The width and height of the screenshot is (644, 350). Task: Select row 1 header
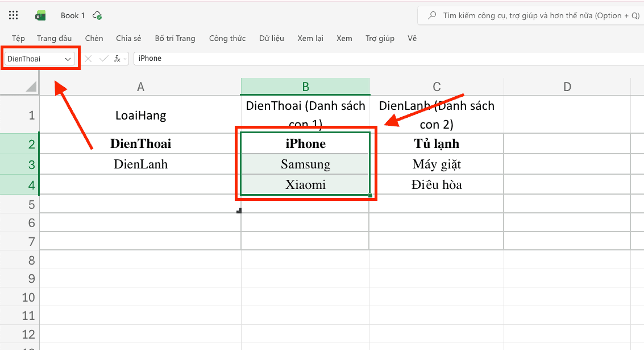point(19,115)
